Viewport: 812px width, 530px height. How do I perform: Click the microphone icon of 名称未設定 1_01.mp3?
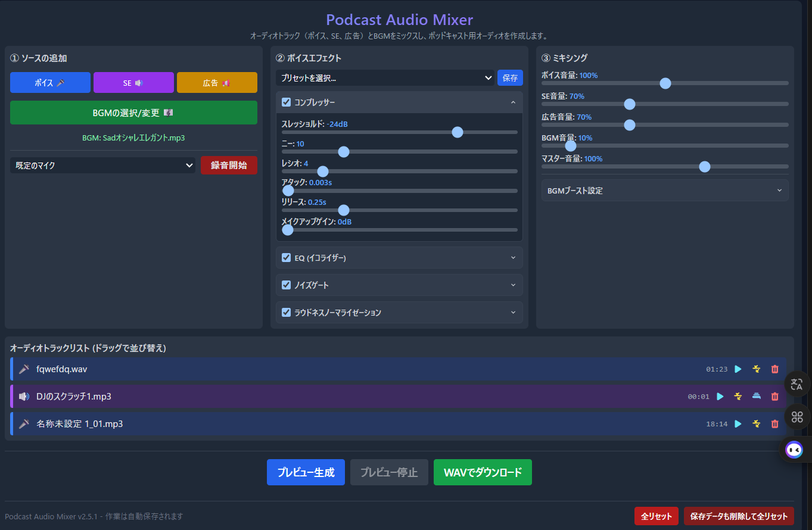[24, 424]
